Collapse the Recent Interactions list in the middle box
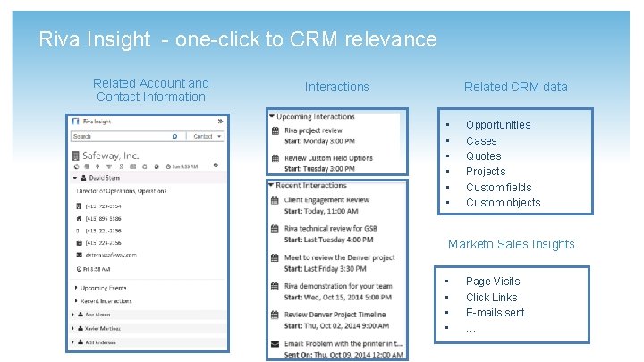The image size is (644, 362). [271, 186]
